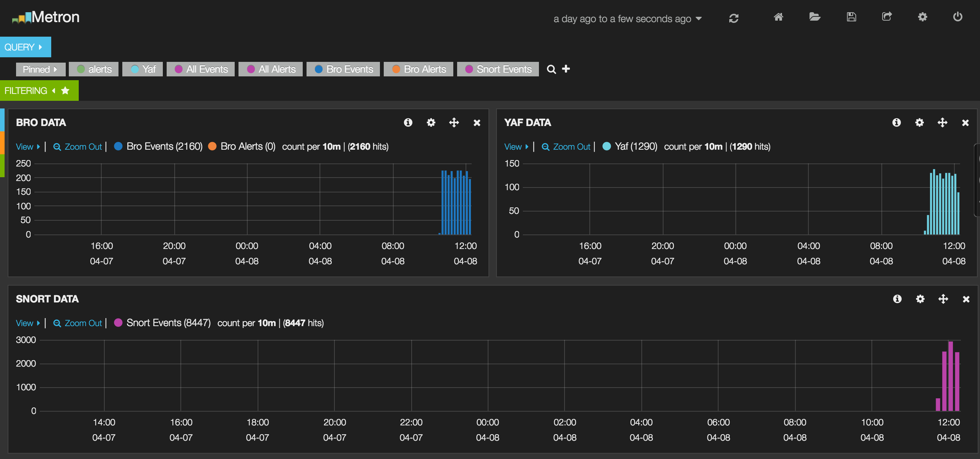Collapse the FILTERING section

pyautogui.click(x=53, y=91)
